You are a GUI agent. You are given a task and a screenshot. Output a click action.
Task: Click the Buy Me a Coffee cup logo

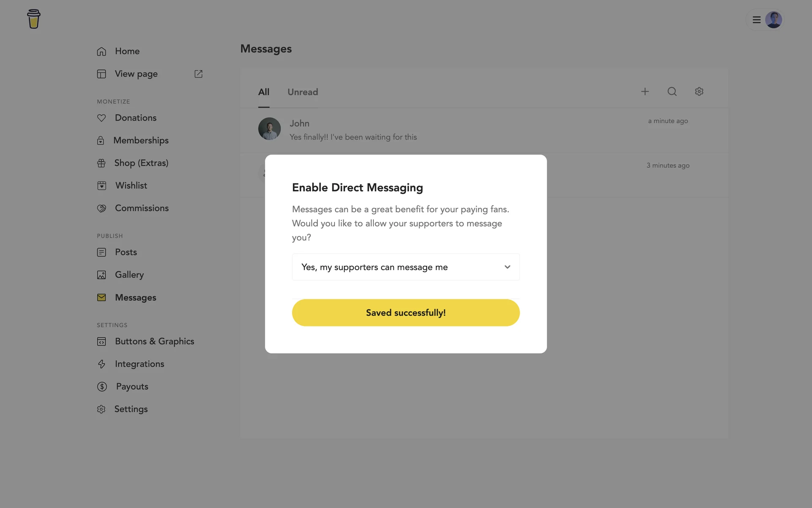coord(33,19)
